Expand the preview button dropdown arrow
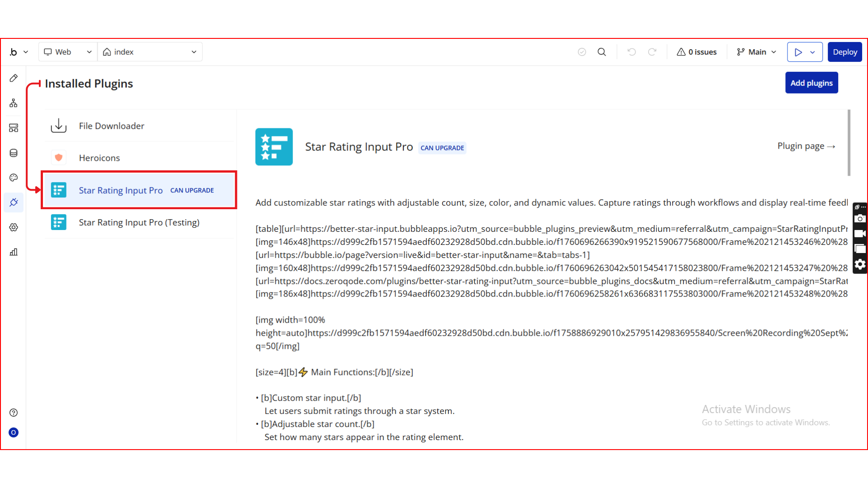The height and width of the screenshot is (488, 868). point(813,52)
